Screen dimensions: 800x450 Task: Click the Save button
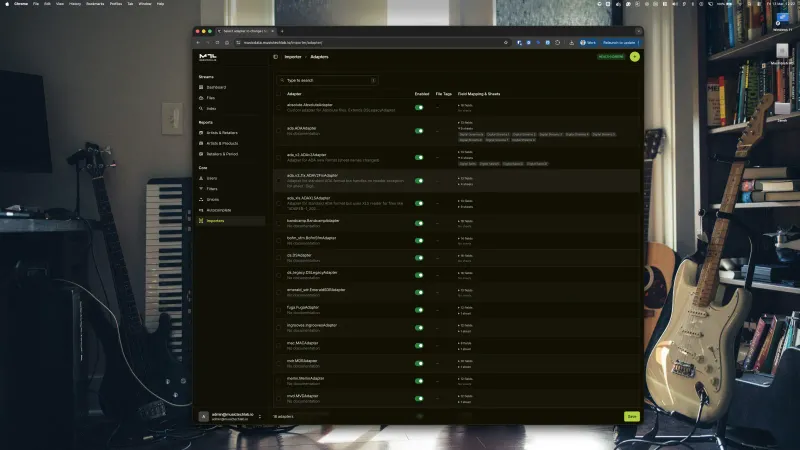[x=631, y=416]
